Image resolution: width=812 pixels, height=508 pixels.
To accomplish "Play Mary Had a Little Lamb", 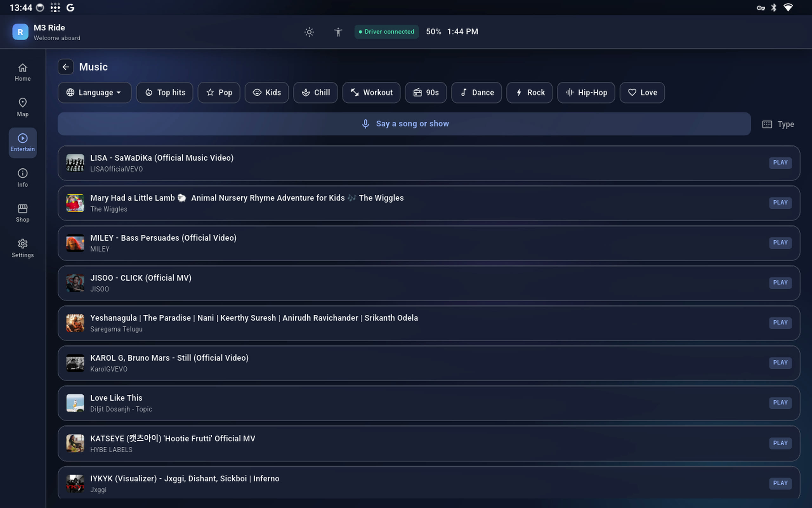I will [x=780, y=203].
